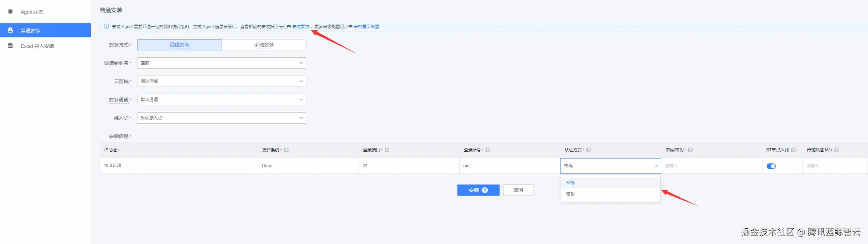The height and width of the screenshot is (244, 868).
Task: Click the 登录端口 field showing 22
Action: 409,166
